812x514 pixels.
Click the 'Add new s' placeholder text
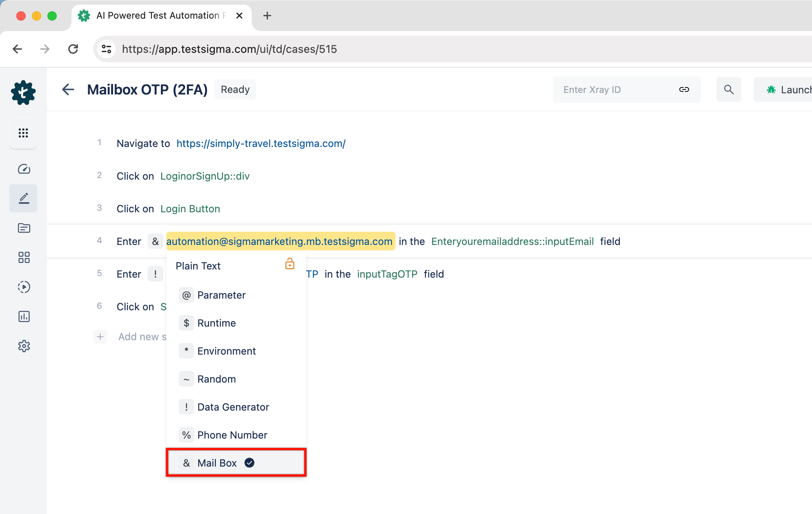pyautogui.click(x=142, y=337)
